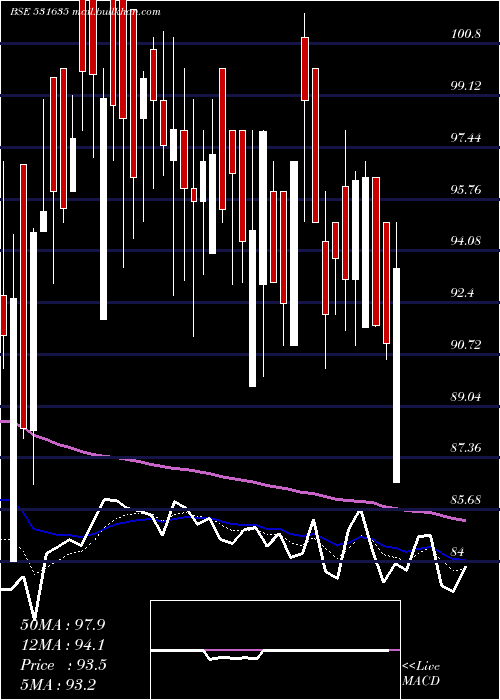Select the 97.44 price axis label
This screenshot has width=500, height=700.
click(466, 138)
